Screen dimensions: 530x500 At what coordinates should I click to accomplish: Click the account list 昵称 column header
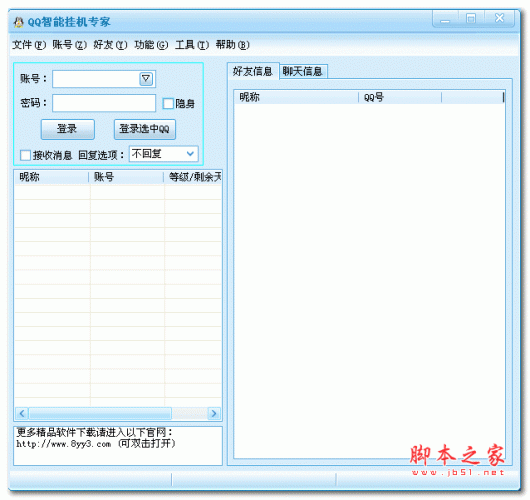point(51,177)
